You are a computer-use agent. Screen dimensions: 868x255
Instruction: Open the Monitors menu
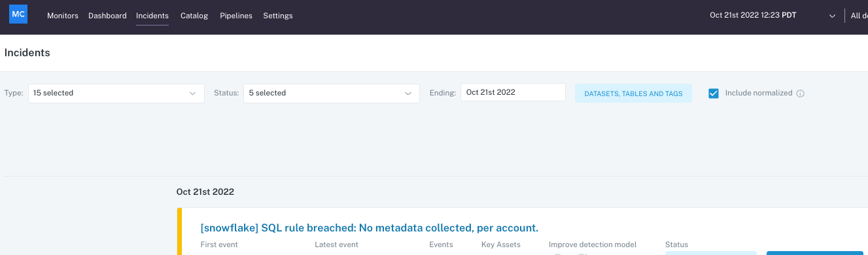click(63, 16)
